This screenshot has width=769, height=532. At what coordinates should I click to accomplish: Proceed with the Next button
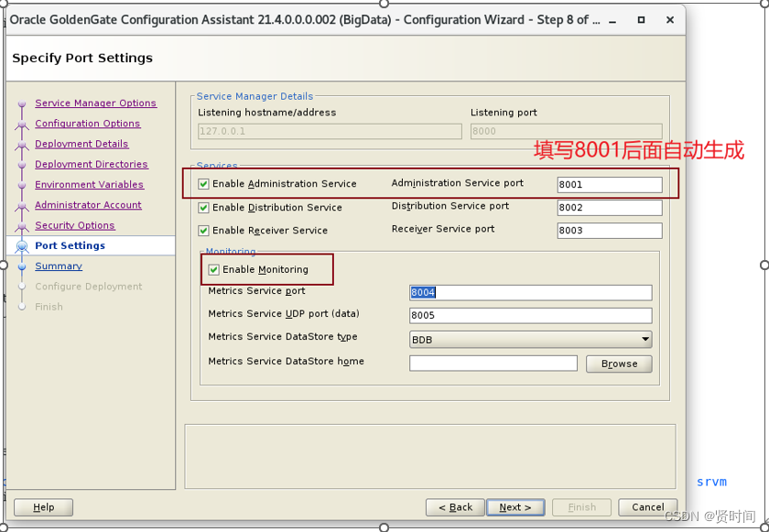(515, 507)
